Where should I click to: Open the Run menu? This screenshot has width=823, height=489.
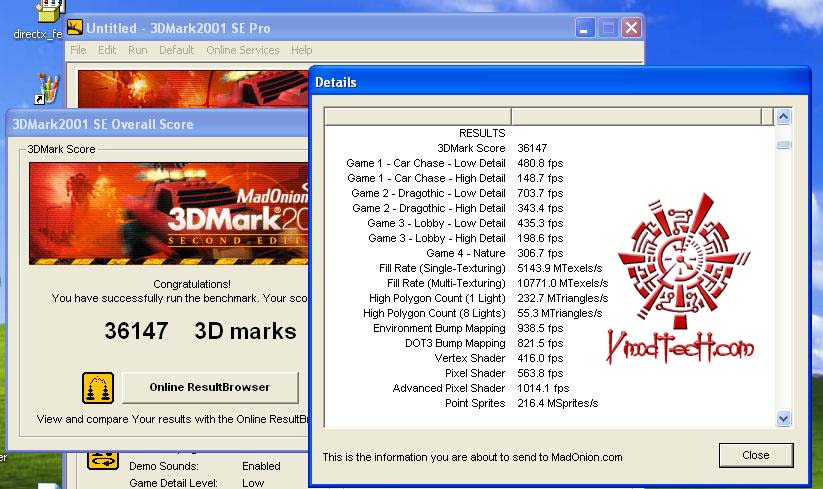[x=138, y=50]
